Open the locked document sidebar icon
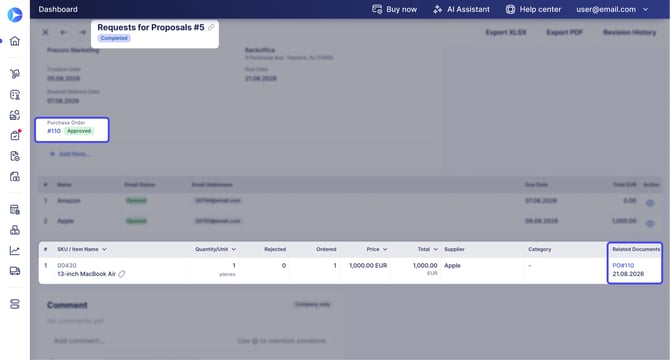This screenshot has width=670, height=360. (15, 176)
